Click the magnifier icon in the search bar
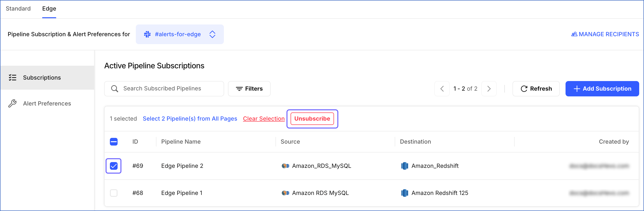The image size is (644, 211). 115,88
